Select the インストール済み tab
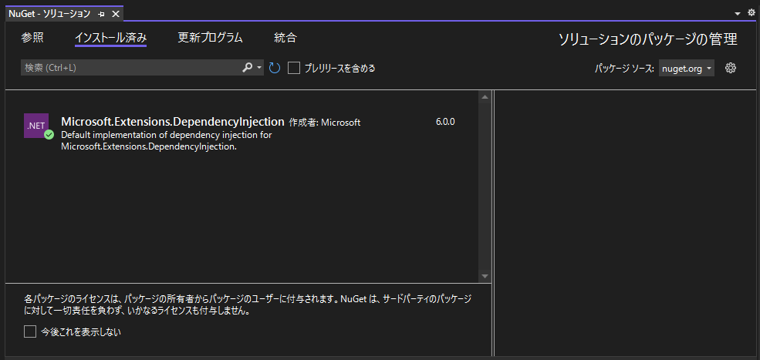Screen dimensions: 760x360 tap(111, 38)
